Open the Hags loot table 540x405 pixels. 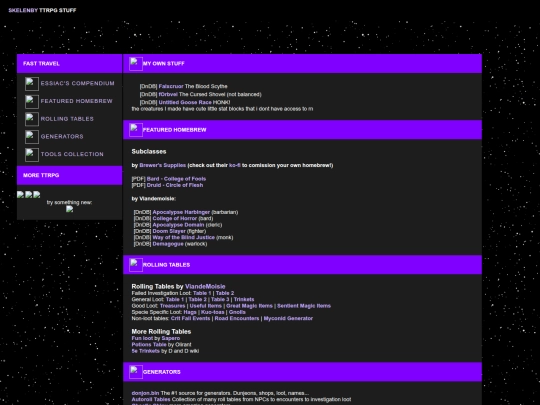point(190,312)
